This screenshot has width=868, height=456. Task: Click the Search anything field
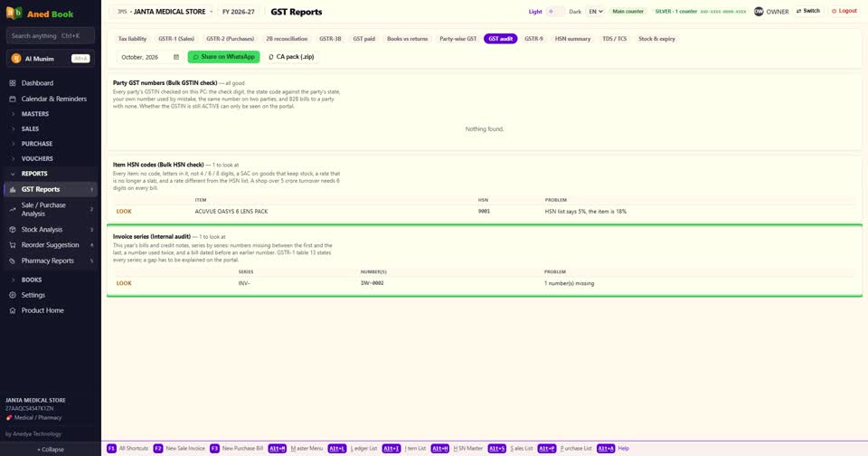point(51,36)
